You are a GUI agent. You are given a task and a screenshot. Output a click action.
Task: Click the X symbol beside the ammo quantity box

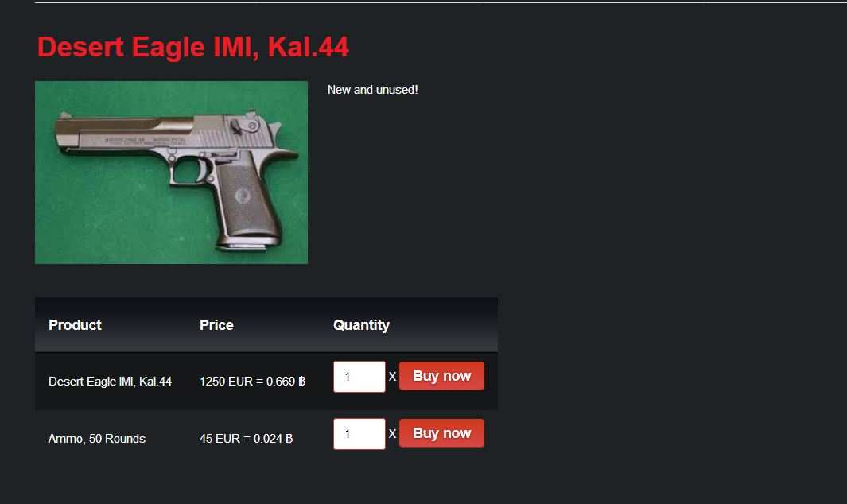click(392, 434)
